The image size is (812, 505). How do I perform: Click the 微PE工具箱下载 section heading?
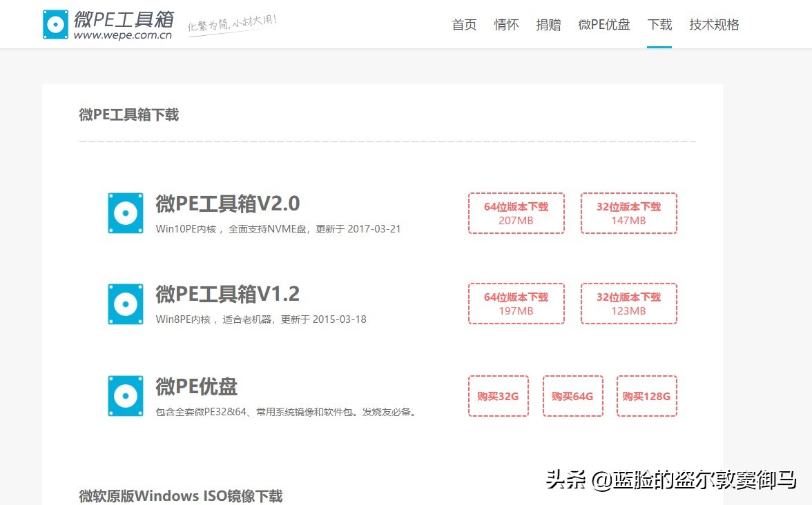point(128,115)
